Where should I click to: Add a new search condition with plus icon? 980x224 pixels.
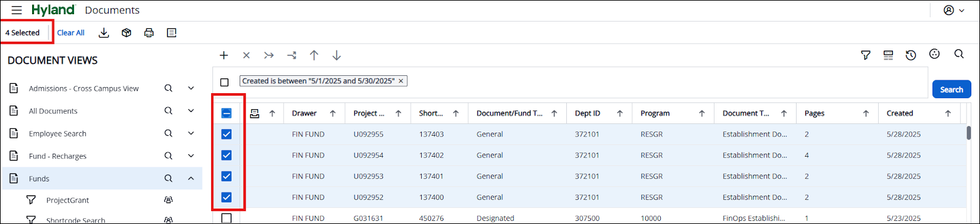224,56
